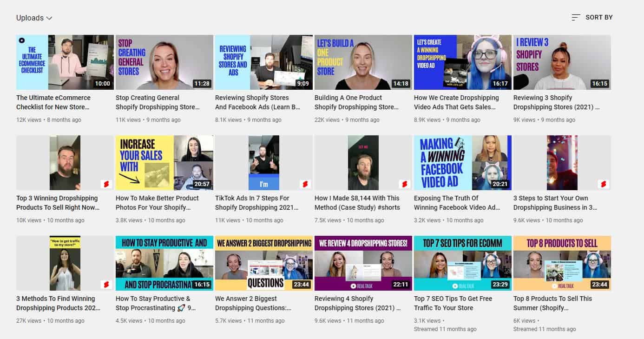Click the title 'Stop Creating General Shopify Dropshipping Store'
644x339 pixels.
pyautogui.click(x=158, y=102)
